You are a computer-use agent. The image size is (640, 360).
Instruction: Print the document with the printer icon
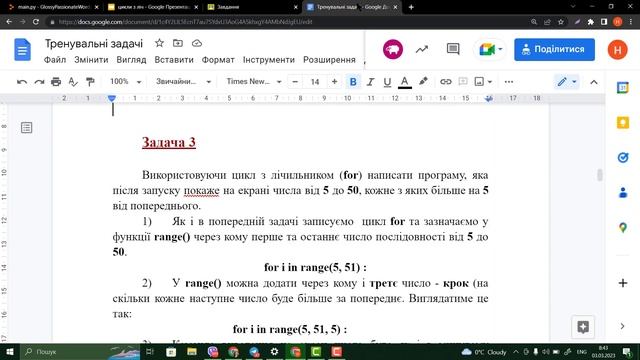click(x=56, y=82)
